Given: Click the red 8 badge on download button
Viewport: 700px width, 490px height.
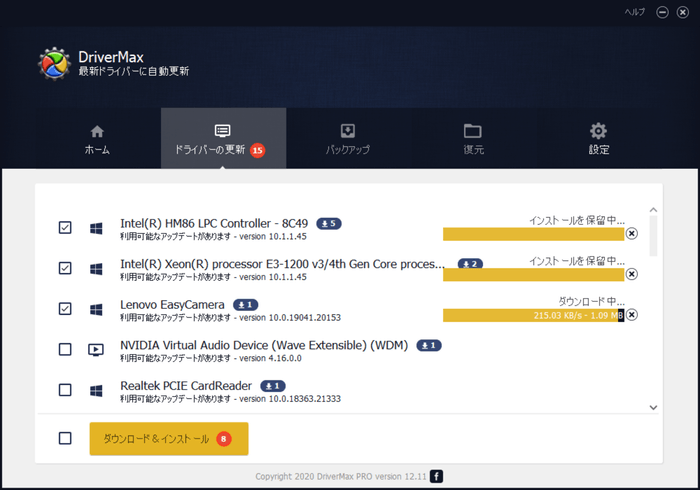Looking at the screenshot, I should point(224,439).
